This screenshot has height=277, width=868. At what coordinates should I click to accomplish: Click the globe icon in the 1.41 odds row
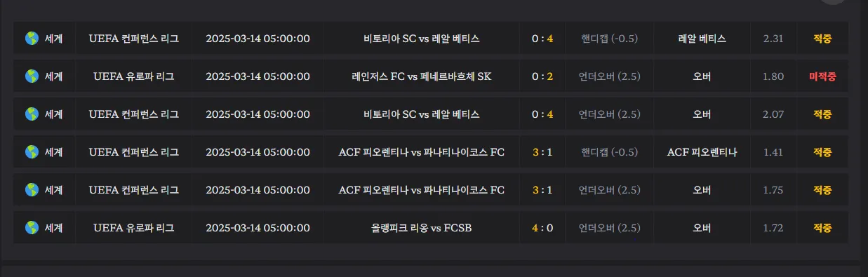(31, 152)
